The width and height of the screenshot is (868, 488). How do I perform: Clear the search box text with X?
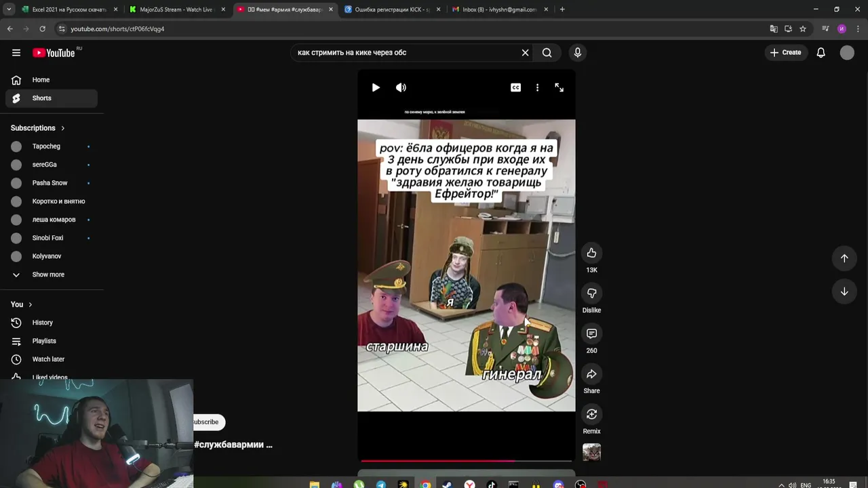[525, 52]
